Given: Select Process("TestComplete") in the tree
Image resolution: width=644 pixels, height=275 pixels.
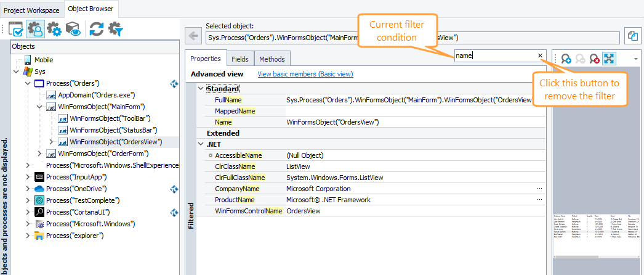Looking at the screenshot, I should [83, 200].
